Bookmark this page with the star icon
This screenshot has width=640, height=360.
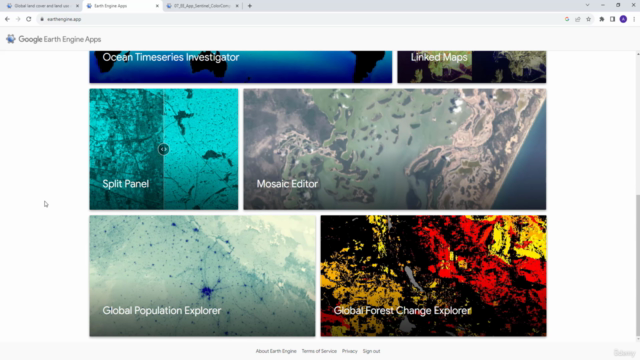(x=588, y=19)
